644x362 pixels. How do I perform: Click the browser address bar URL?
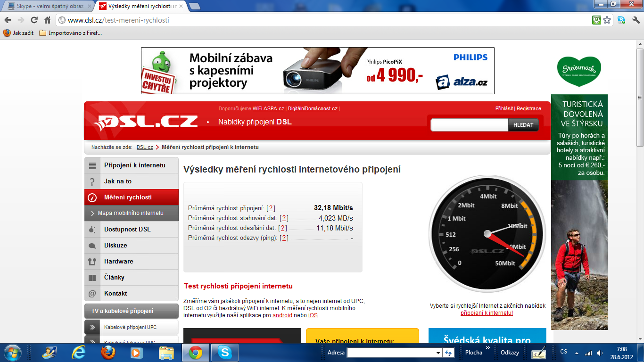click(x=118, y=20)
